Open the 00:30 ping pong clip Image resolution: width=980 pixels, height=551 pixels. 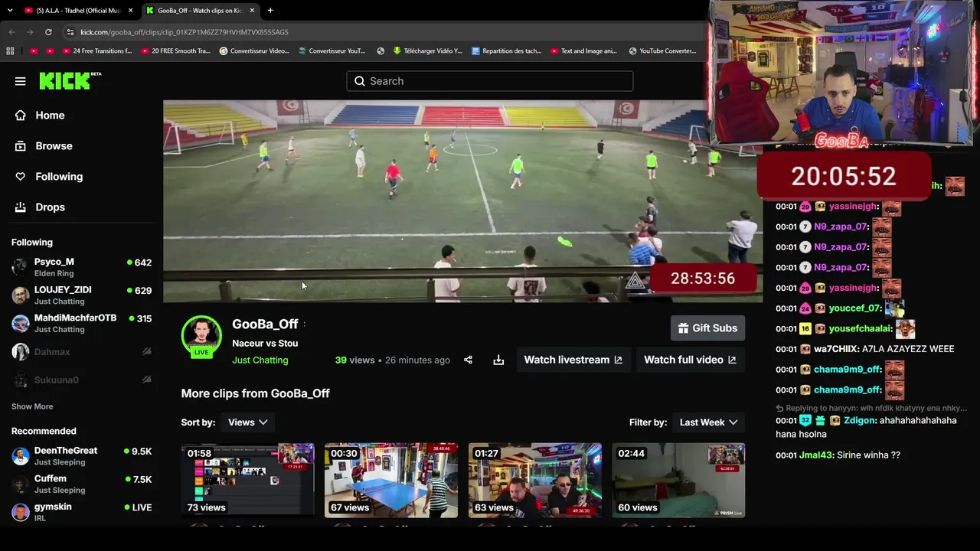pos(391,480)
